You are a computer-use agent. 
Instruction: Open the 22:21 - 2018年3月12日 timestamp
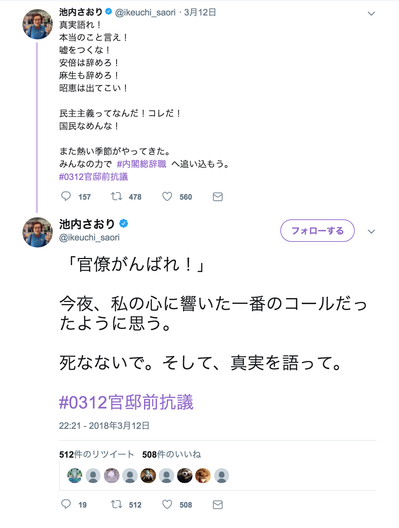[x=104, y=426]
